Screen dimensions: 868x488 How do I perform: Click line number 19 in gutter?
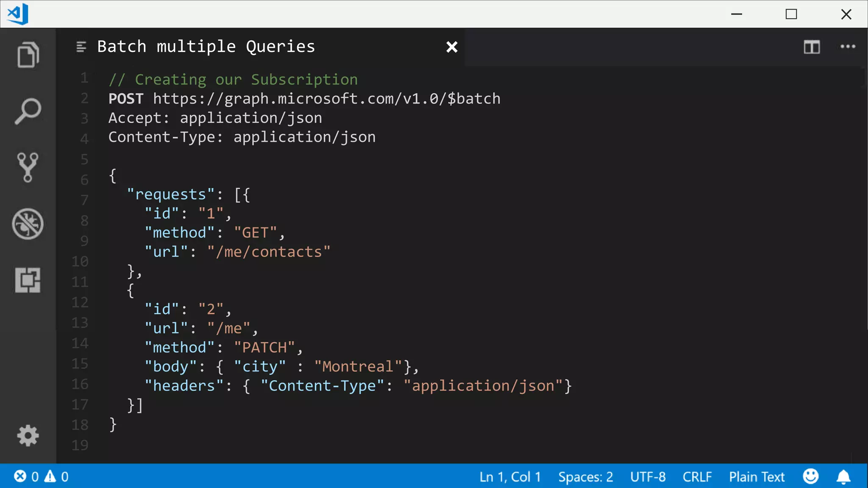80,445
